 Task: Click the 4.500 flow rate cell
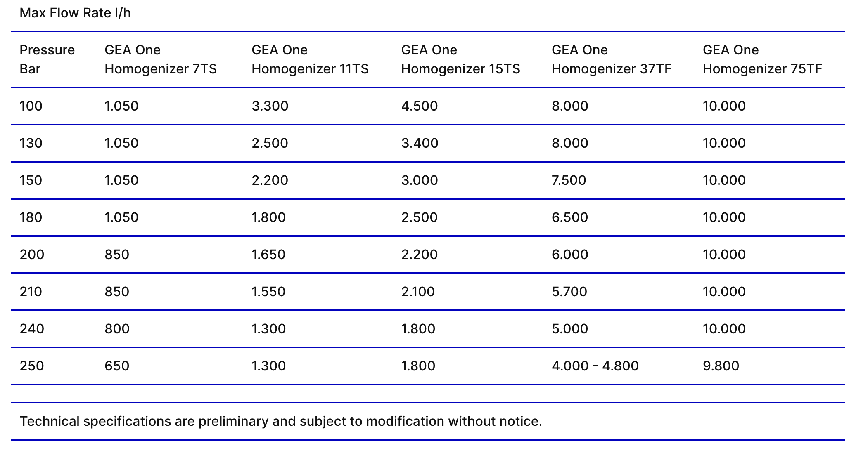click(x=419, y=106)
